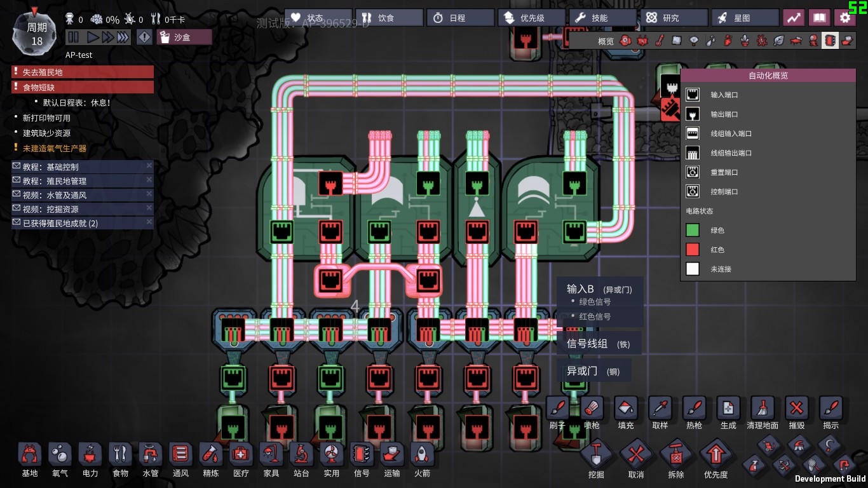Image resolution: width=868 pixels, height=488 pixels.
Task: Set normal speed with single play arrow
Action: [x=92, y=37]
